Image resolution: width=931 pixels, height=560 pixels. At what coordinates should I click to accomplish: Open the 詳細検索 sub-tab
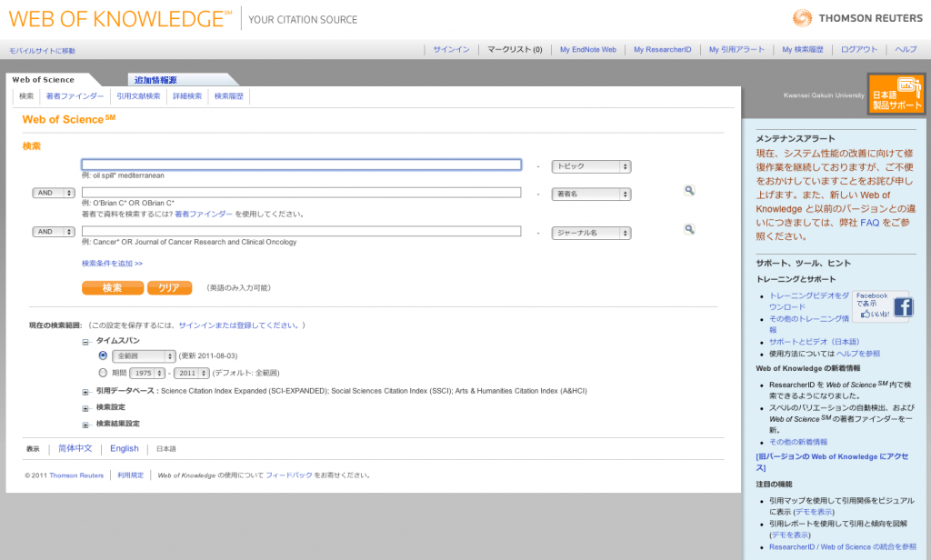coord(187,96)
